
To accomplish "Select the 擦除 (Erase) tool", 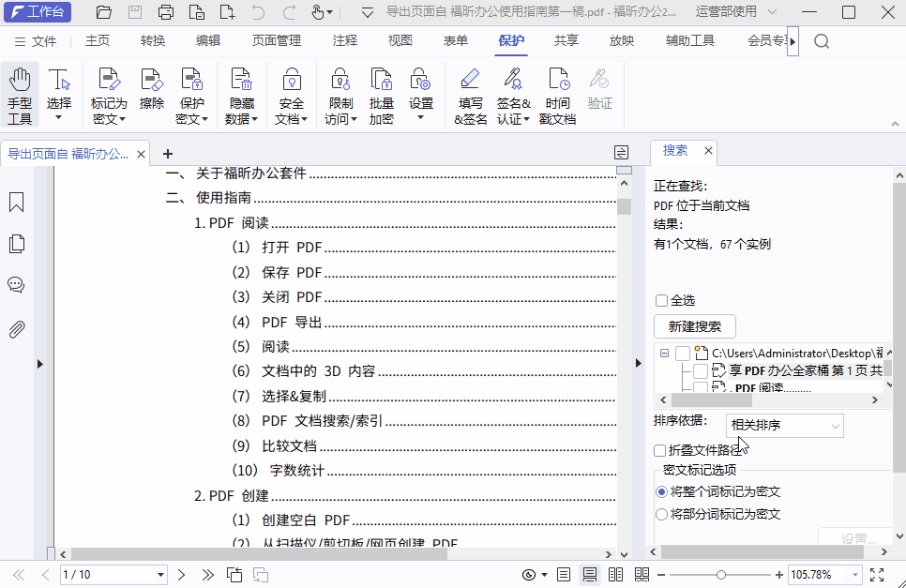I will (x=151, y=94).
